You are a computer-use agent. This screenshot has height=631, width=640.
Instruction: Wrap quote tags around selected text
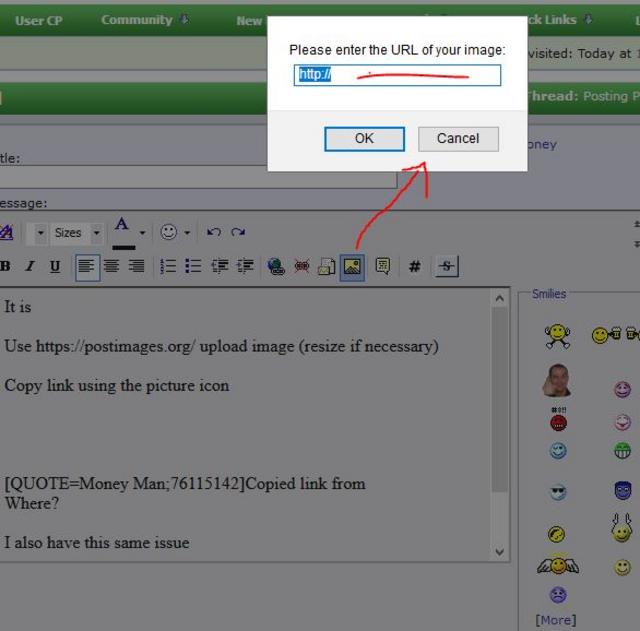pos(382,266)
